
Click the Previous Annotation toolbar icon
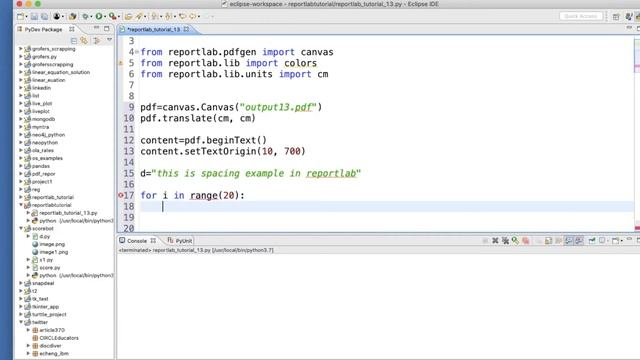coord(169,16)
